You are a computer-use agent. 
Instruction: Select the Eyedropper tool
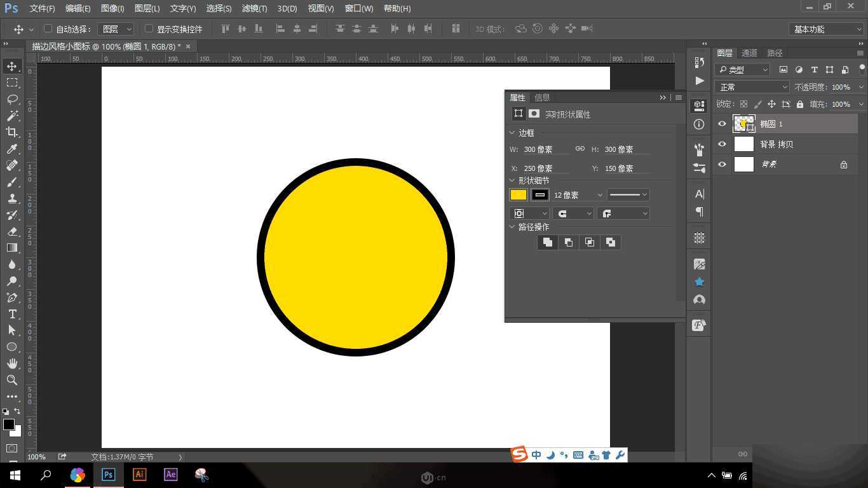click(11, 149)
